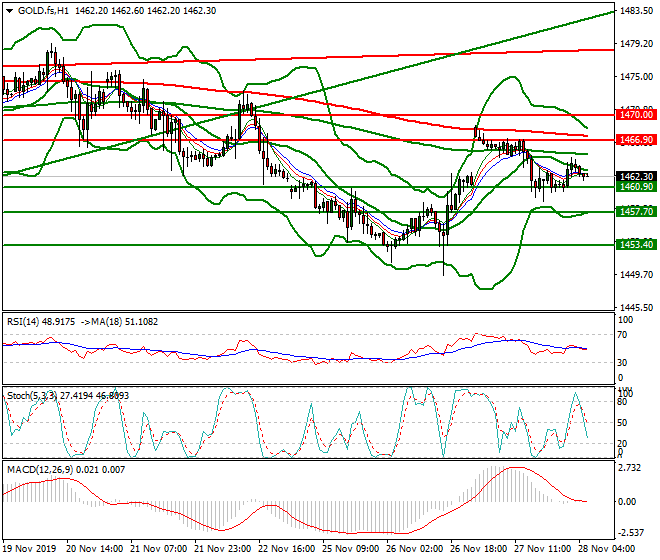Click the RSI 30 level label
The height and width of the screenshot is (560, 660).
tap(623, 363)
